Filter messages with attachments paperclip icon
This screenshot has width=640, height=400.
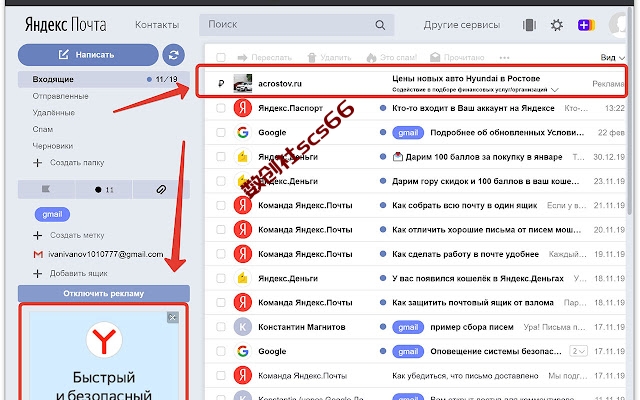pyautogui.click(x=161, y=189)
